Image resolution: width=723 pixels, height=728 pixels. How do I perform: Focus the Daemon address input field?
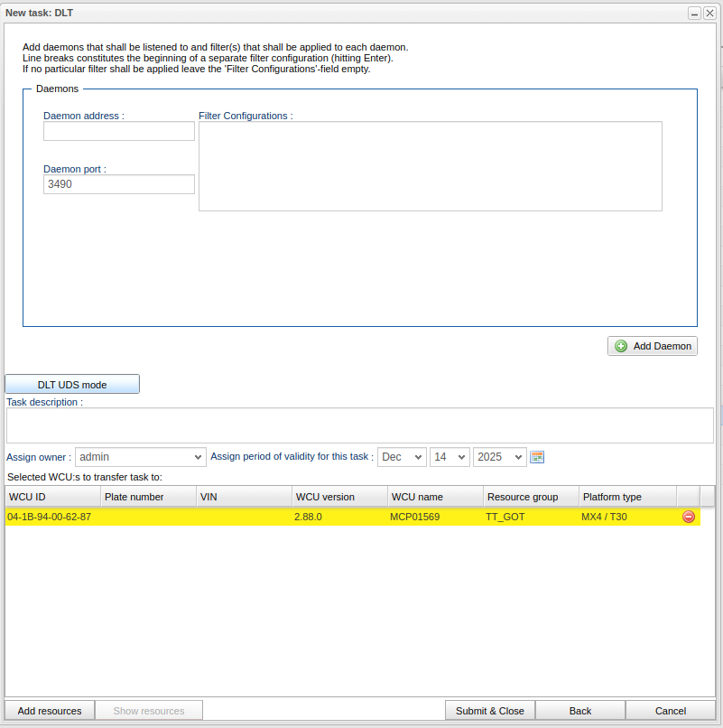click(x=119, y=132)
